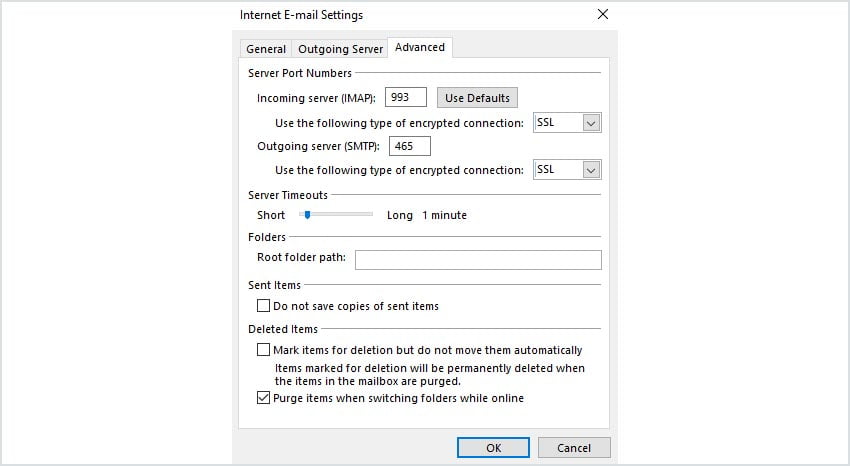850x466 pixels.
Task: Open the IMAP encrypted connection dropdown arrow
Action: [x=591, y=124]
